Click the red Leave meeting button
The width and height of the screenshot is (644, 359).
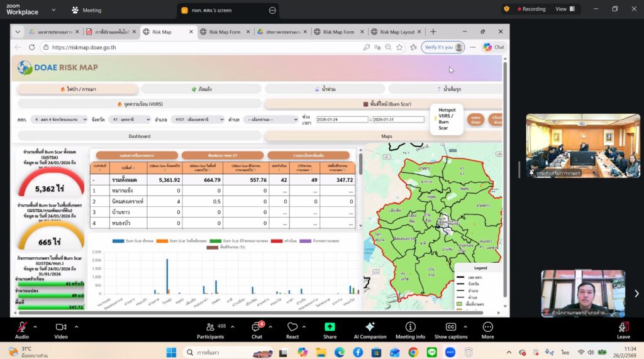623,327
